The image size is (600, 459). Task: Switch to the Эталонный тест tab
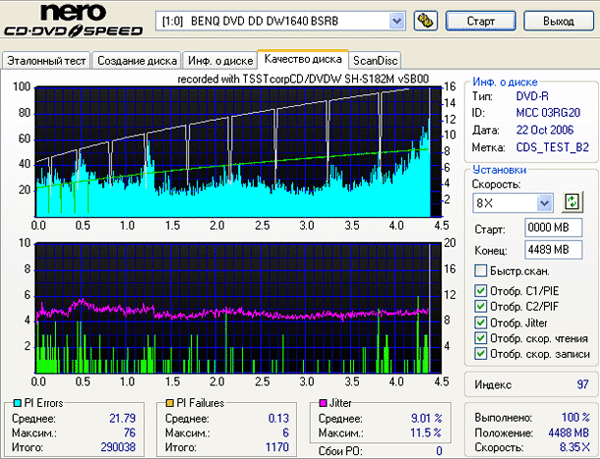click(x=46, y=61)
